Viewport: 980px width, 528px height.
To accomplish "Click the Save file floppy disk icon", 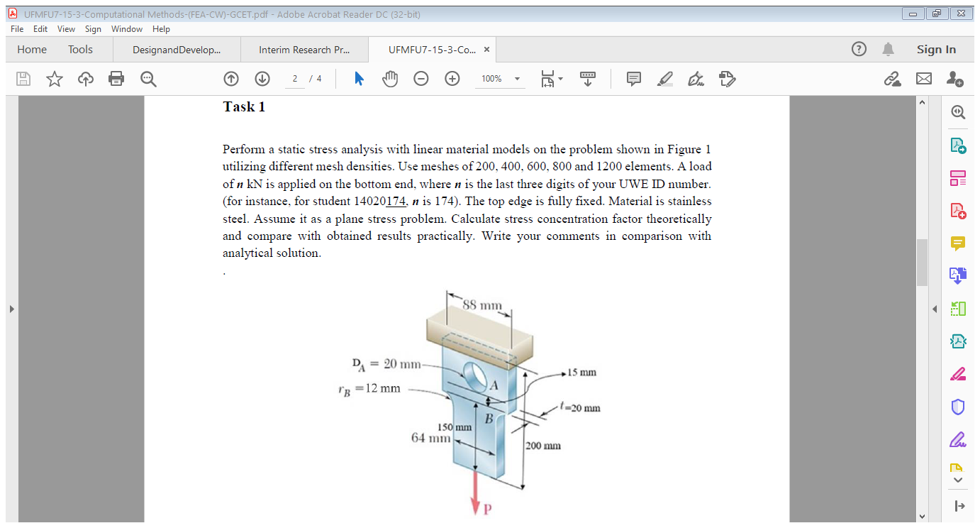I will (23, 79).
